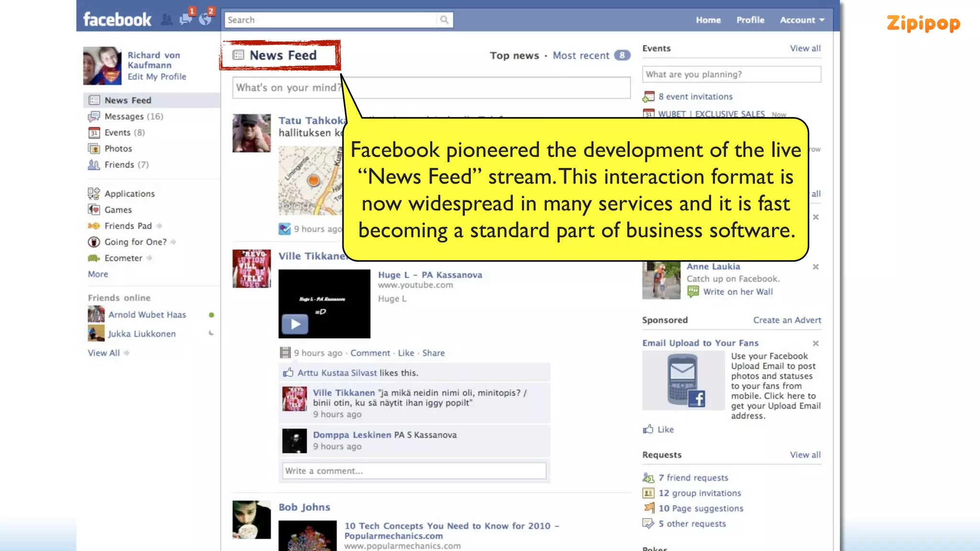Click View All friends online
980x551 pixels.
[x=104, y=353]
